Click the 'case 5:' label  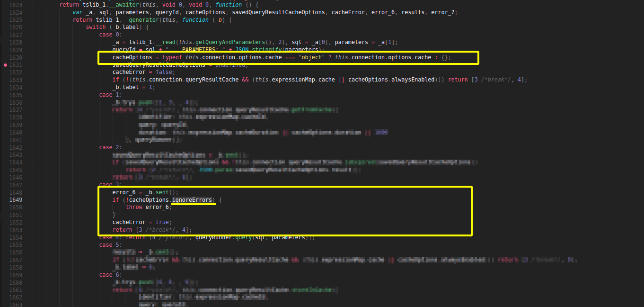pos(110,245)
